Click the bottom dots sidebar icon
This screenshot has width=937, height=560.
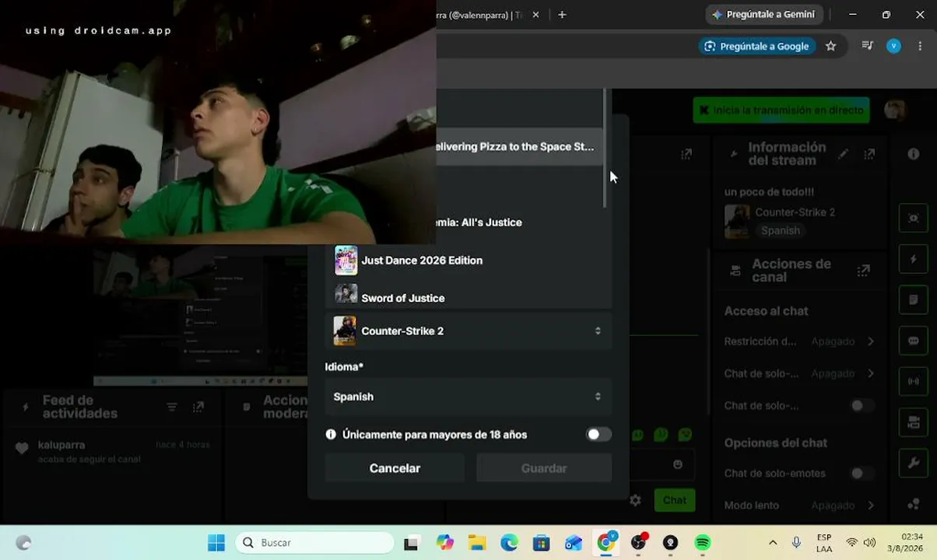(914, 504)
